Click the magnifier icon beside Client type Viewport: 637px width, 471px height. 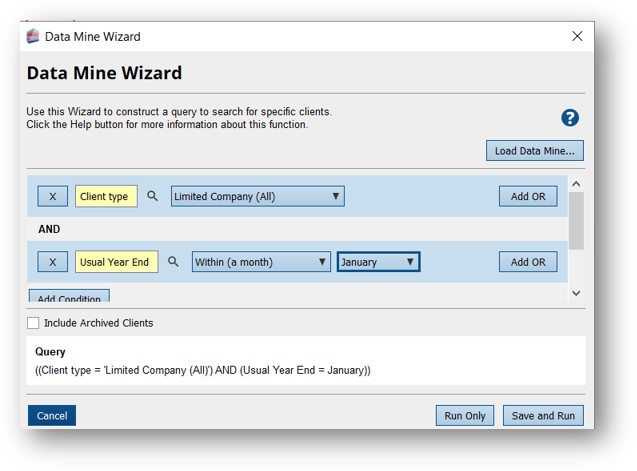pos(153,196)
